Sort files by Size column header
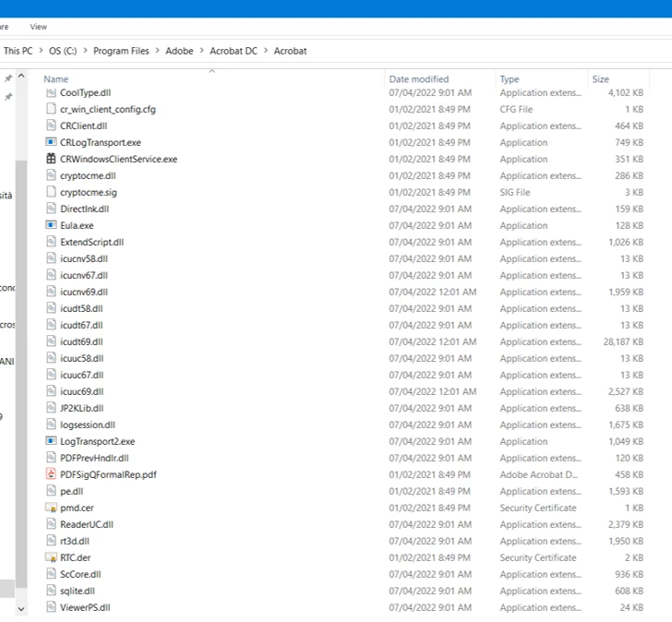Viewport: 672px width, 622px height. point(600,79)
